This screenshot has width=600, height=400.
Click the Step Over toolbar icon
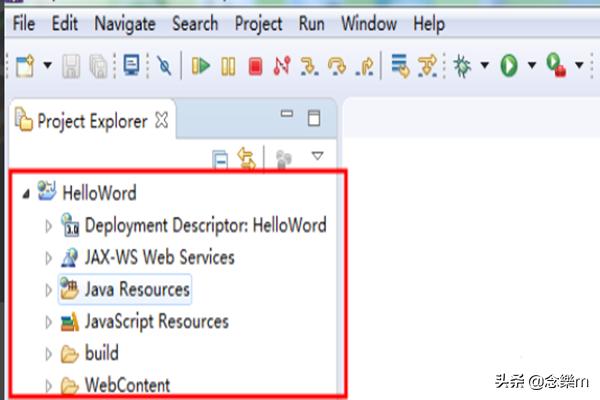[x=337, y=66]
